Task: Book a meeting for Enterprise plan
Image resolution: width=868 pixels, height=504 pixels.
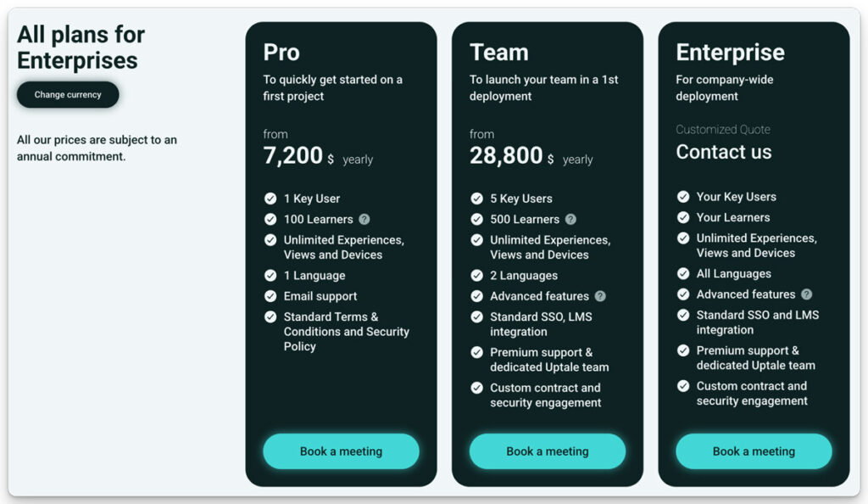Action: coord(754,451)
